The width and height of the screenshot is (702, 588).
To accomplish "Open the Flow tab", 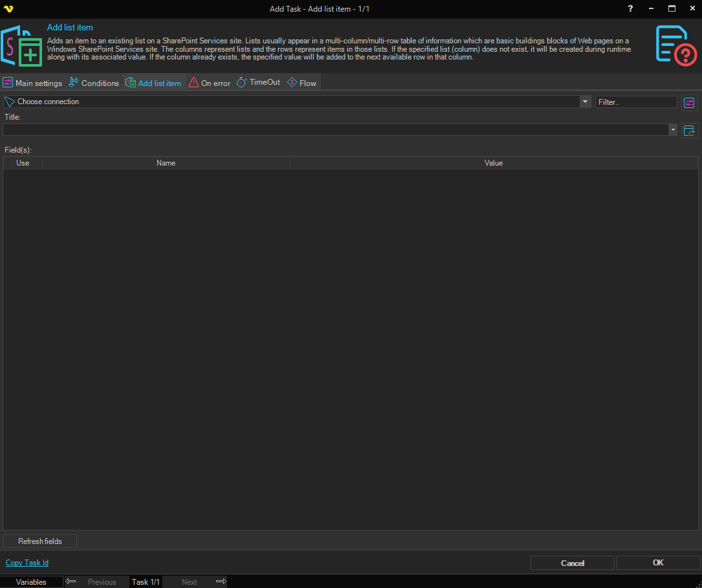I will click(x=302, y=83).
